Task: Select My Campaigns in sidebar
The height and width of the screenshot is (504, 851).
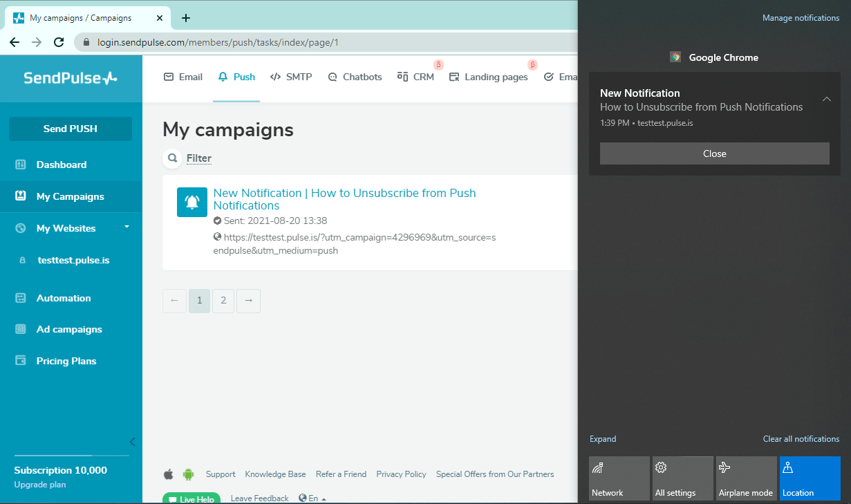Action: tap(71, 196)
